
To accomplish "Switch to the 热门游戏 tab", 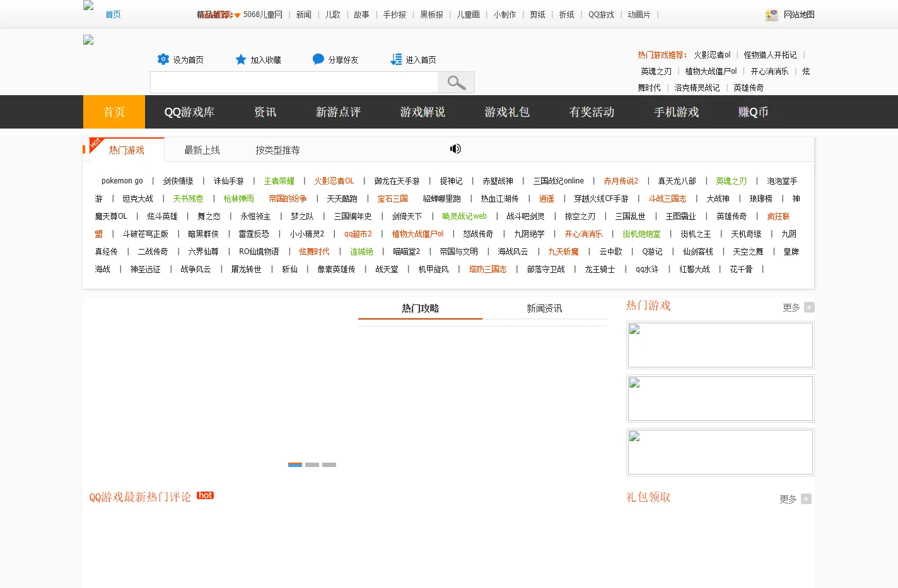I will tap(127, 150).
